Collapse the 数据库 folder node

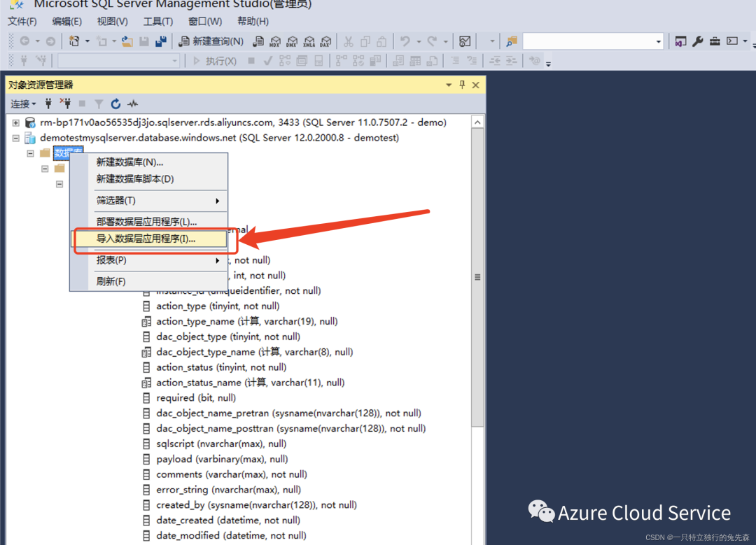[x=30, y=153]
